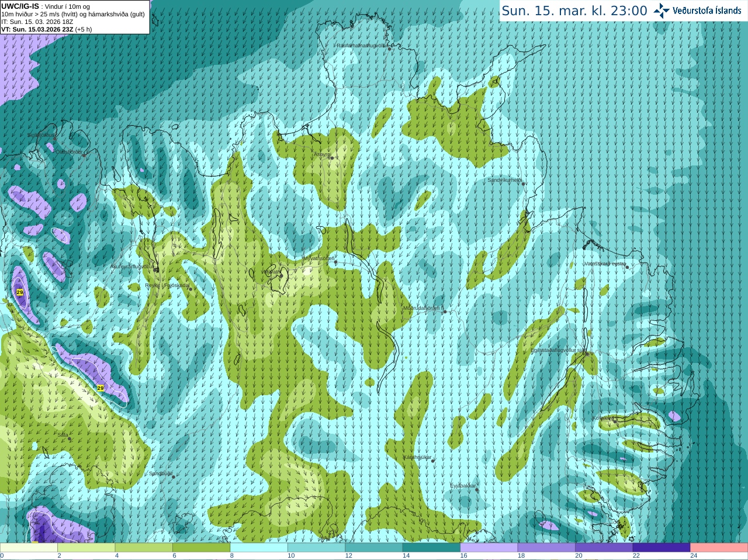Click the "VT: Sun. 15.03.2026 23Z (+5 h)" line

(46, 29)
